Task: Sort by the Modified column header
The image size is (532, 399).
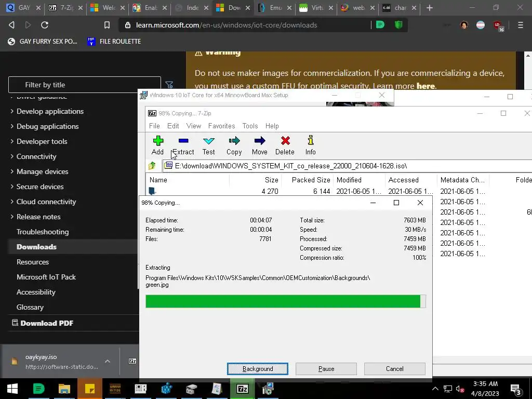Action: pyautogui.click(x=359, y=180)
